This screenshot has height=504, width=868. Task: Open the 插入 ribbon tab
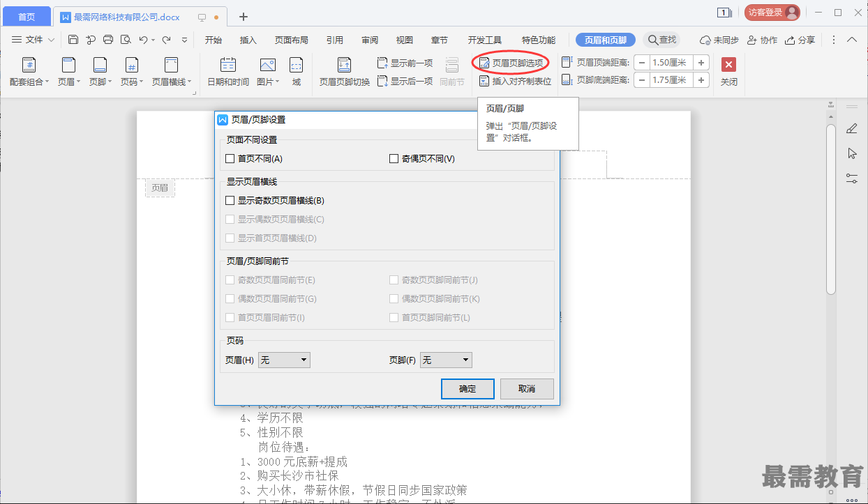[x=248, y=40]
